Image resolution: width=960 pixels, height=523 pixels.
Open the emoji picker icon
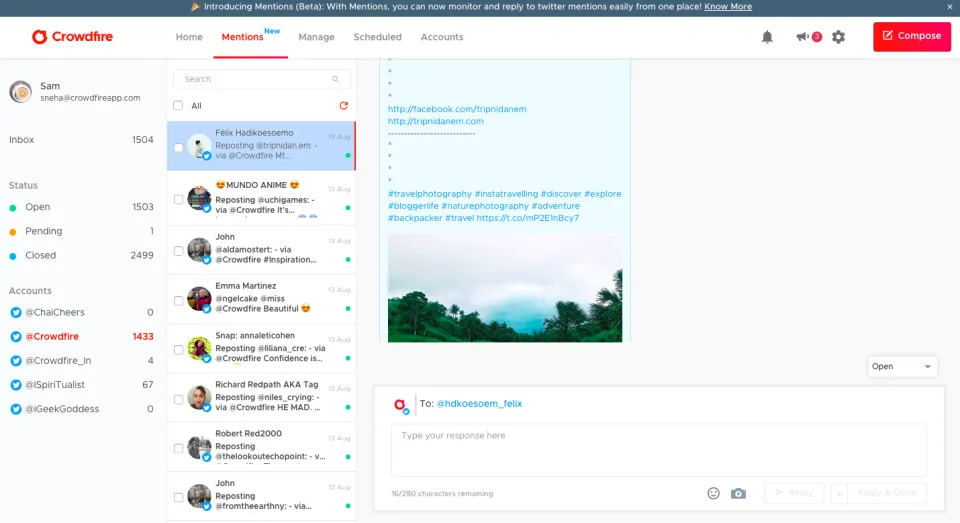point(713,493)
